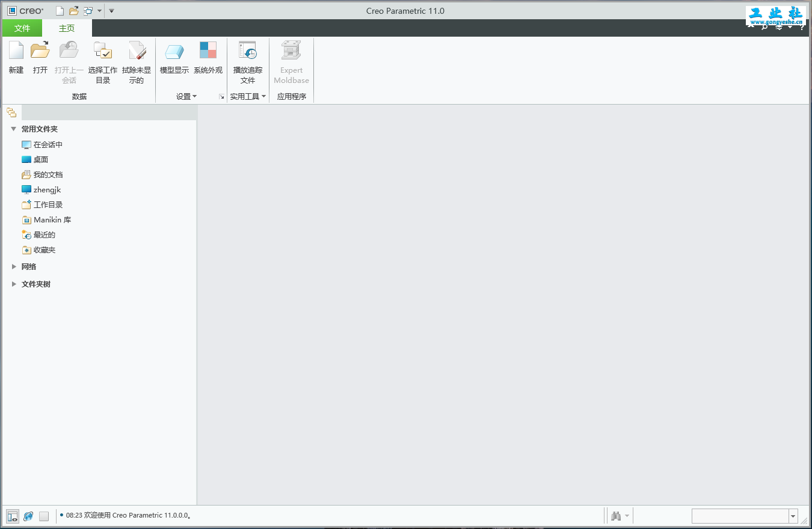Click the Open folder icon in quick access toolbar
The width and height of the screenshot is (812, 529).
click(73, 11)
